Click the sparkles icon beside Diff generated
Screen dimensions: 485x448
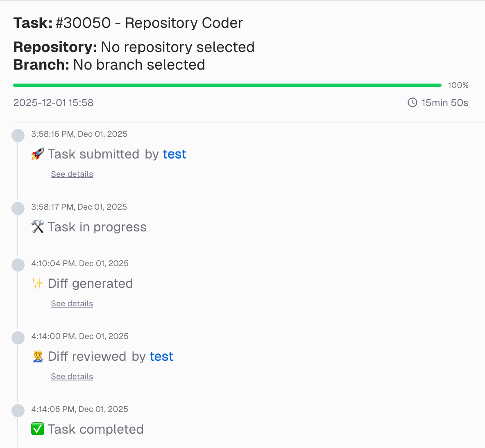(x=37, y=283)
